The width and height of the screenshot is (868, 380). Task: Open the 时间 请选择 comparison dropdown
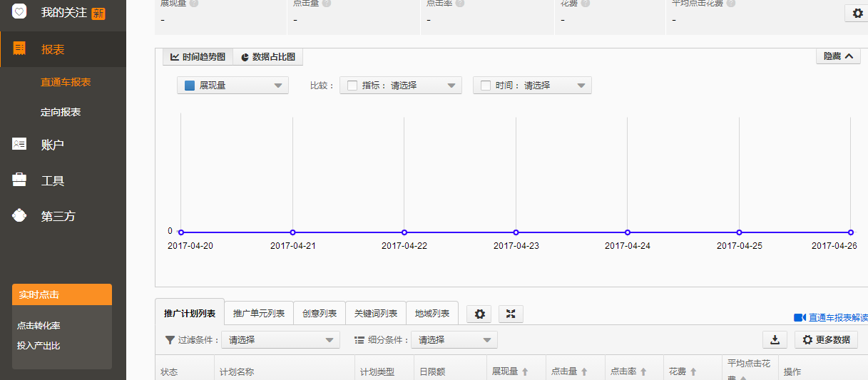point(532,86)
